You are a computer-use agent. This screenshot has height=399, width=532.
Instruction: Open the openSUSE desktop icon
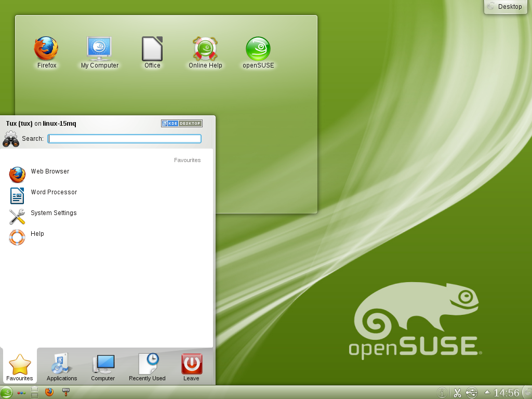coord(258,52)
